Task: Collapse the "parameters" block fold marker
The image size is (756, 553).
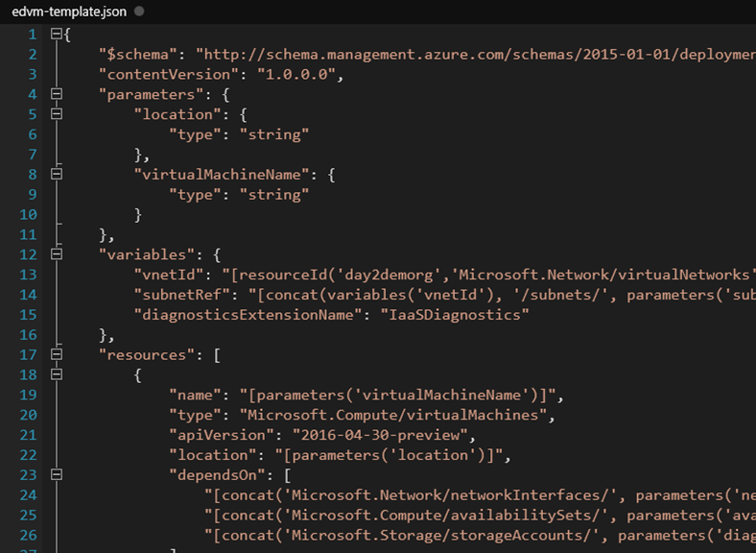Action: coord(56,94)
